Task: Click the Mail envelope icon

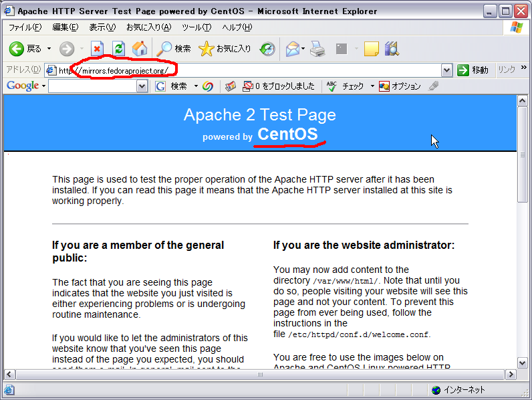Action: pyautogui.click(x=293, y=49)
